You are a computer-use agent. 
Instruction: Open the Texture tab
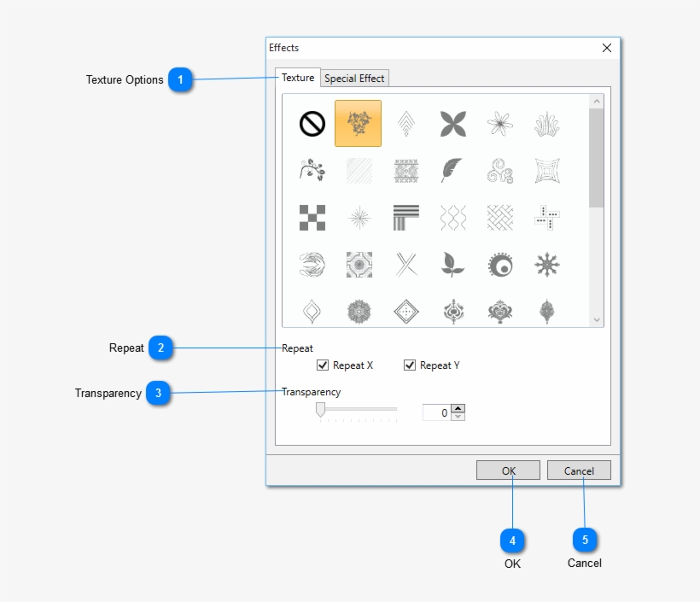pos(298,78)
